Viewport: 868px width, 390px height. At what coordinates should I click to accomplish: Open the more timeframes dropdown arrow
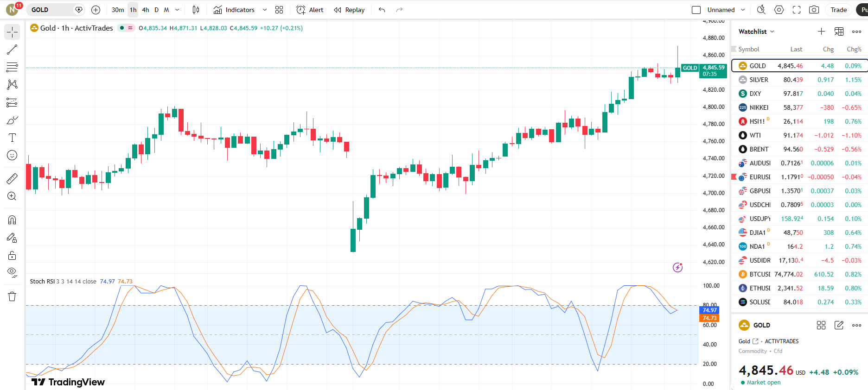(177, 10)
